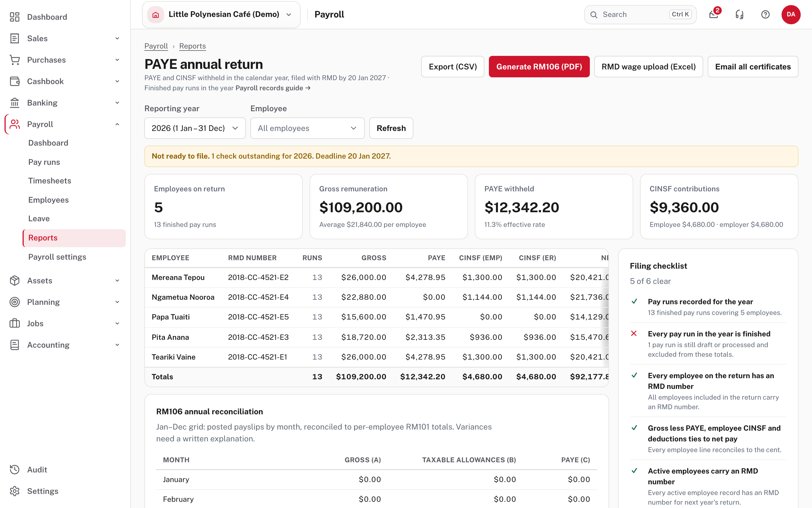The height and width of the screenshot is (508, 812).
Task: Click the Payroll breadcrumb link
Action: pos(156,46)
